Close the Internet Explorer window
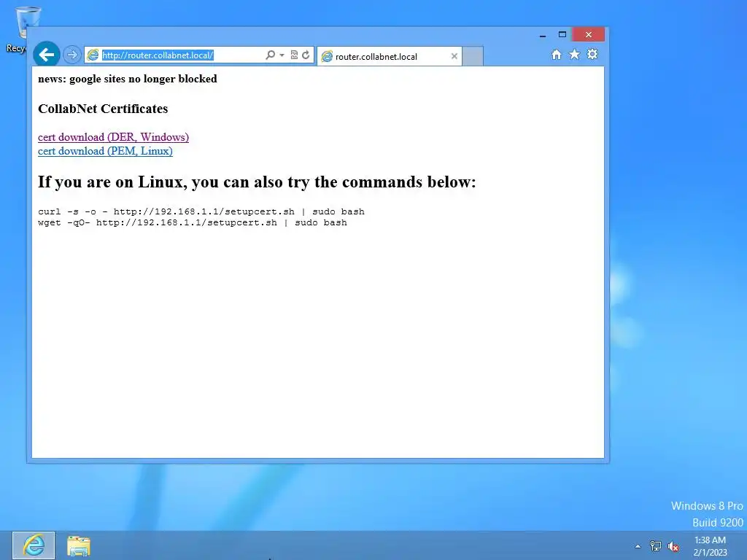This screenshot has height=560, width=747. pos(589,35)
